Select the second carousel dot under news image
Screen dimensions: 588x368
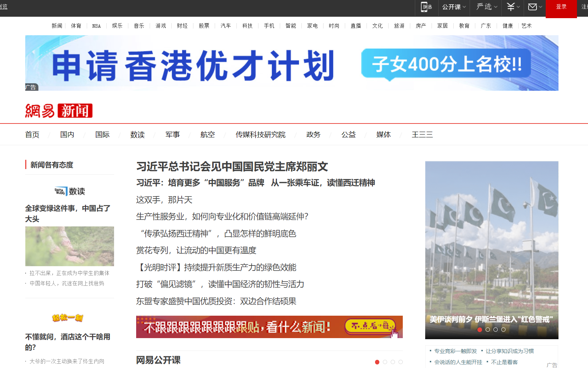(487, 330)
